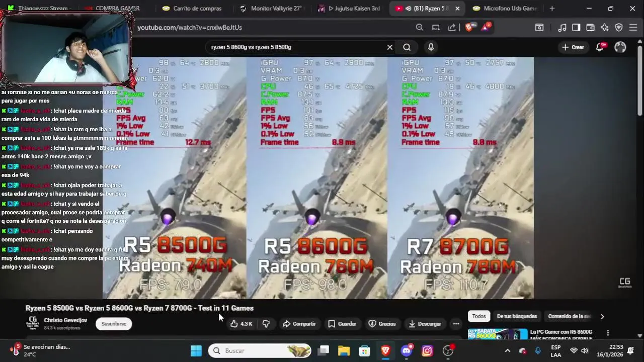
Task: Click the CG channel avatar
Action: pyautogui.click(x=33, y=323)
